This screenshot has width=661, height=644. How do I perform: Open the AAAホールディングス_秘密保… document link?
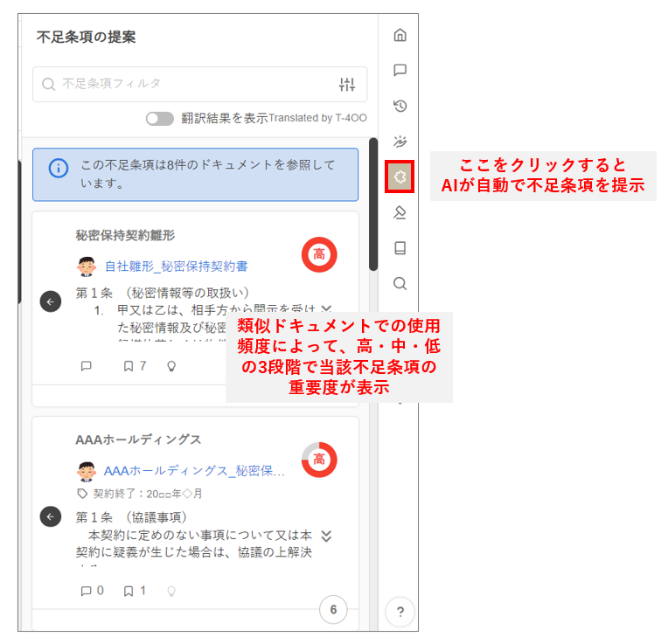click(194, 471)
